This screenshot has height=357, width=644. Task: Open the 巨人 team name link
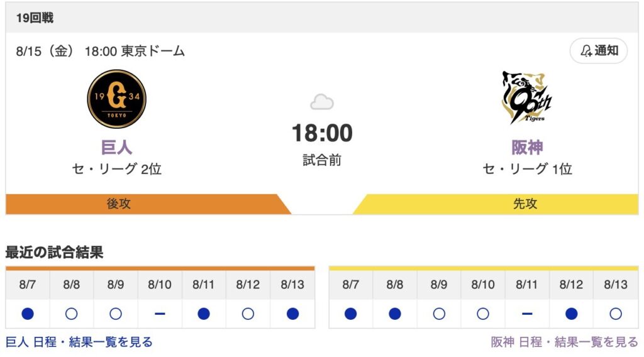(116, 147)
